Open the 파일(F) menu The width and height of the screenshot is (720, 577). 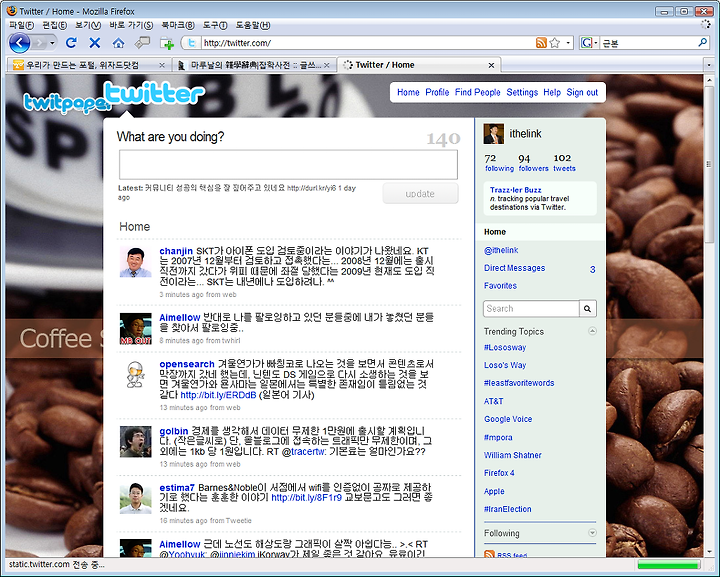(x=22, y=25)
